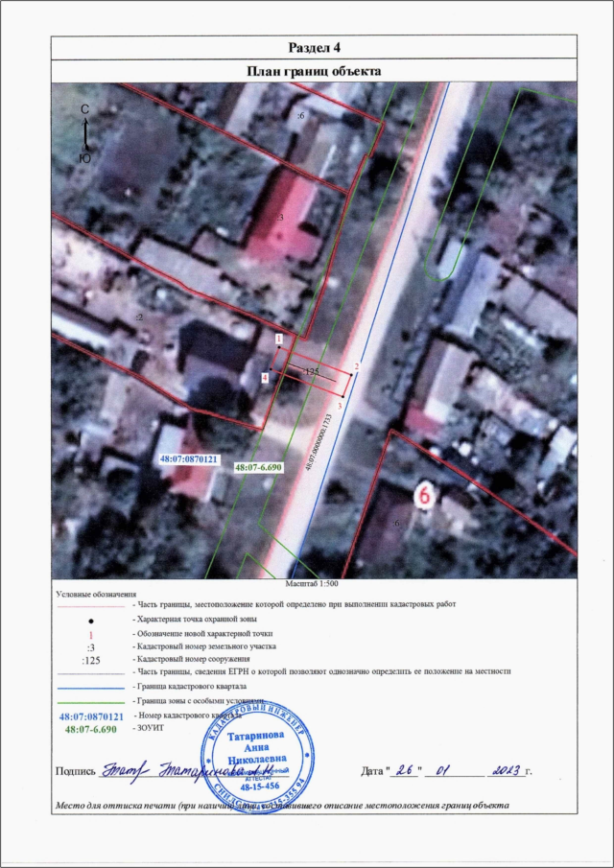Image resolution: width=614 pixels, height=868 pixels.
Task: Click the "Раздел 4" section heading
Action: coord(314,48)
